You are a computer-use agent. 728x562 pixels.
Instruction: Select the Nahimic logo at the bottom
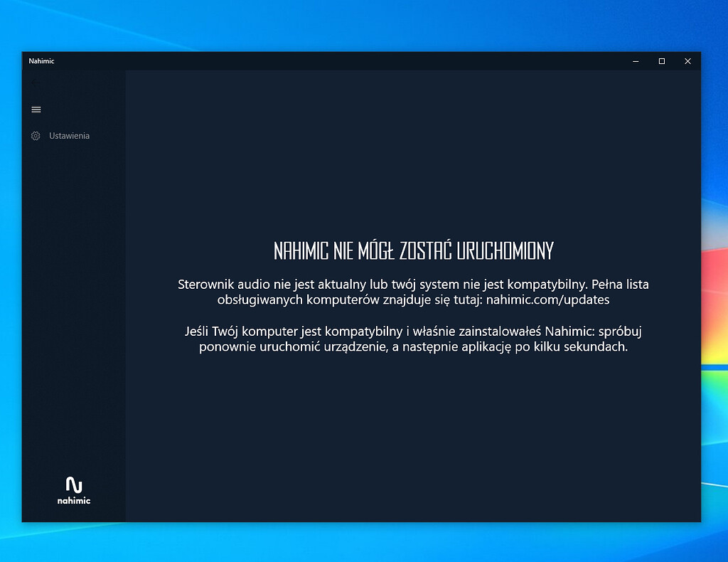coord(73,490)
